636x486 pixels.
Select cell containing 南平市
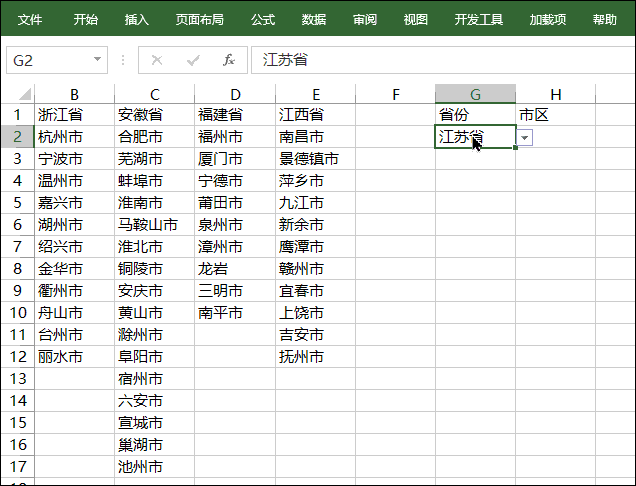(x=235, y=313)
